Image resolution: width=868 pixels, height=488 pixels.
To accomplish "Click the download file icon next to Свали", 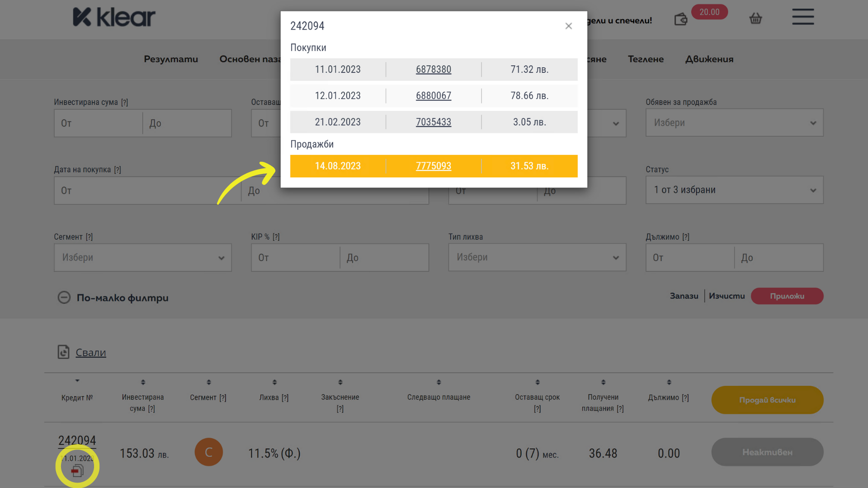I will pos(63,352).
